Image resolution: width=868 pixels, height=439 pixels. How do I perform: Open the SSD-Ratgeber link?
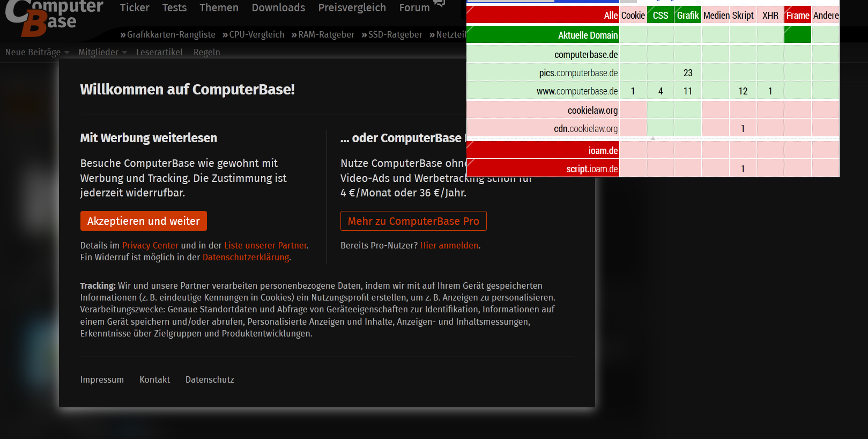click(392, 34)
